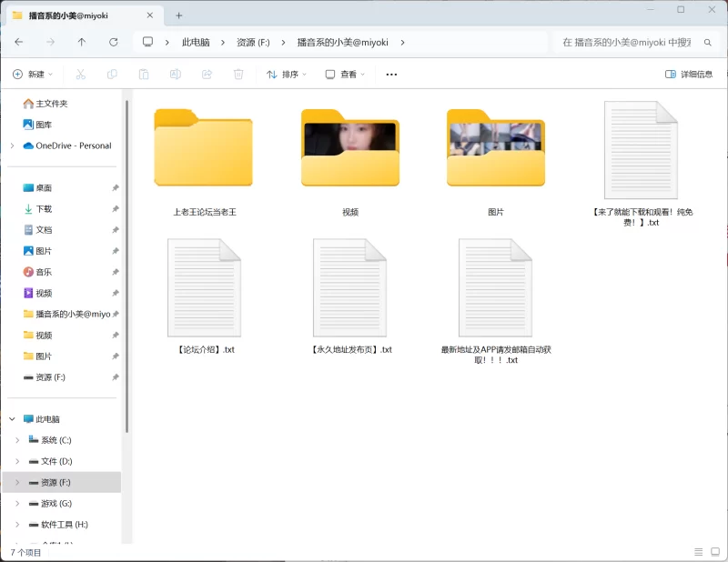Click the search box input field
Viewport: 728px width, 562px height.
627,43
